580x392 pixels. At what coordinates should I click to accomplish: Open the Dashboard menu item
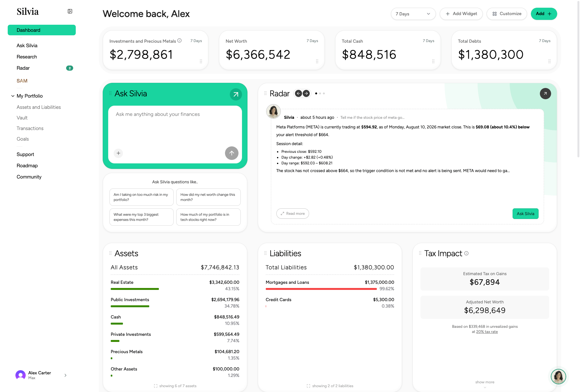(42, 30)
